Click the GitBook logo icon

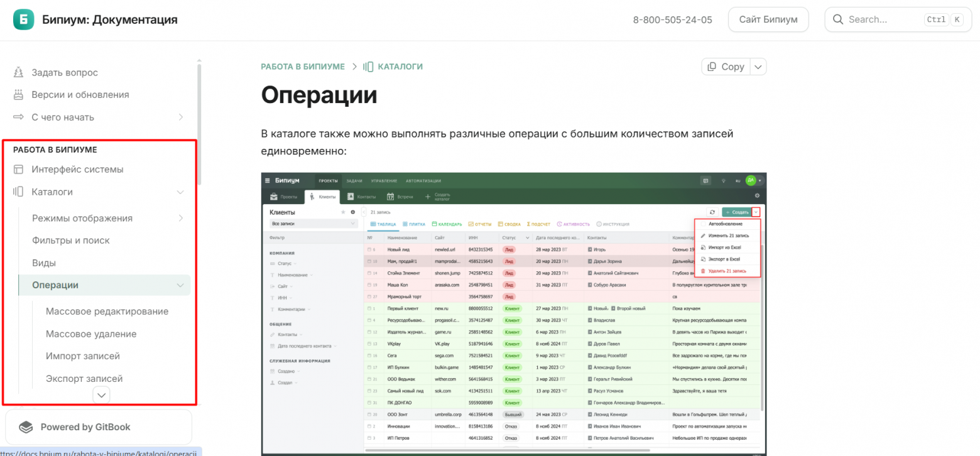[x=26, y=426]
